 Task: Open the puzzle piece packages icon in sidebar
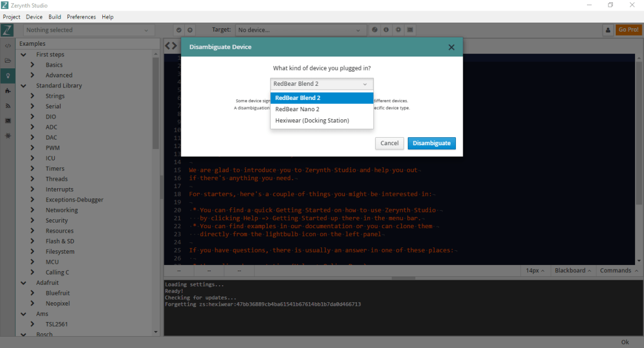click(8, 91)
